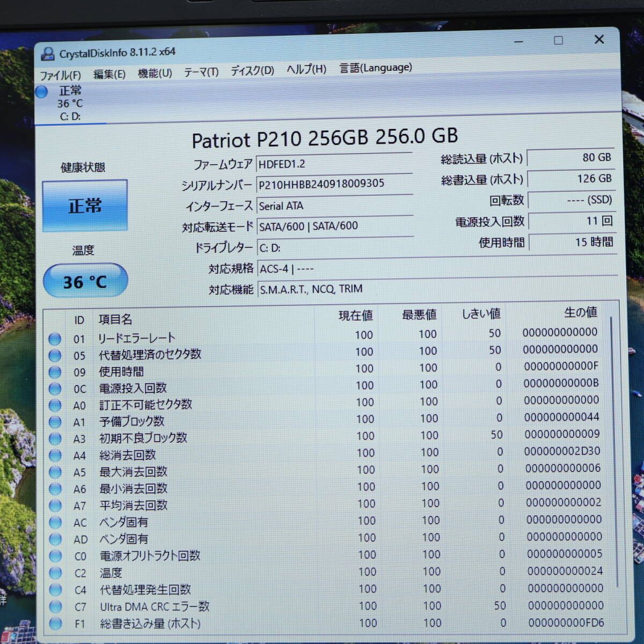Click the power on count value 11 回
Screen dimensions: 644x644
(x=573, y=221)
